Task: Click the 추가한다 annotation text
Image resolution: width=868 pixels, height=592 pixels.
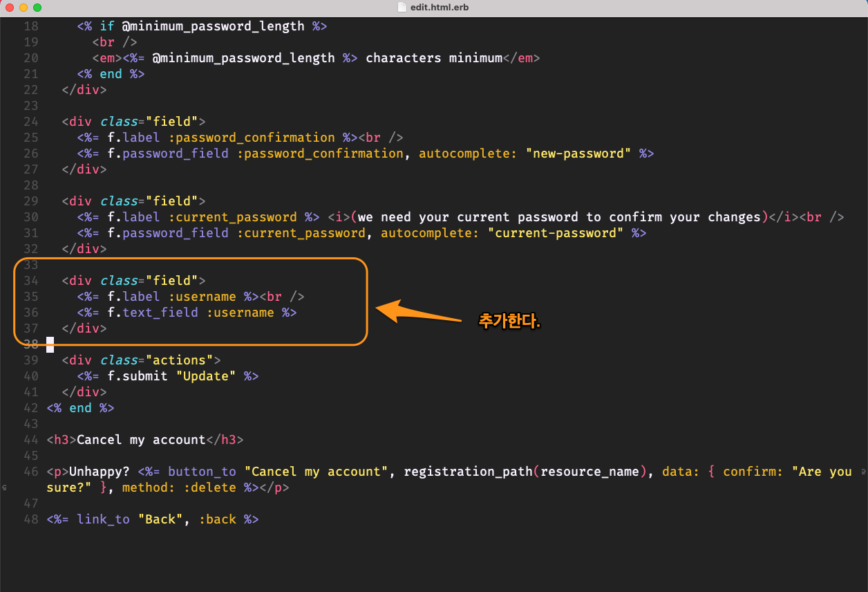Action: pos(509,320)
